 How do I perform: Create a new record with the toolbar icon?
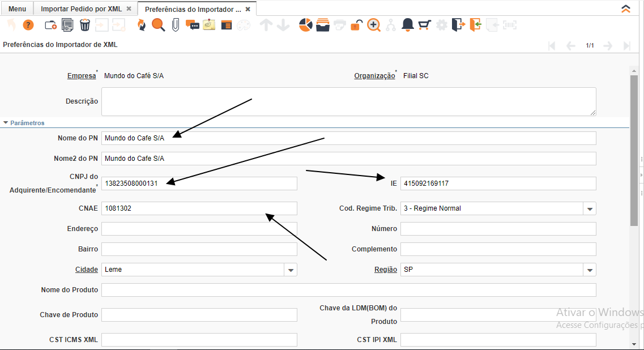click(x=50, y=25)
